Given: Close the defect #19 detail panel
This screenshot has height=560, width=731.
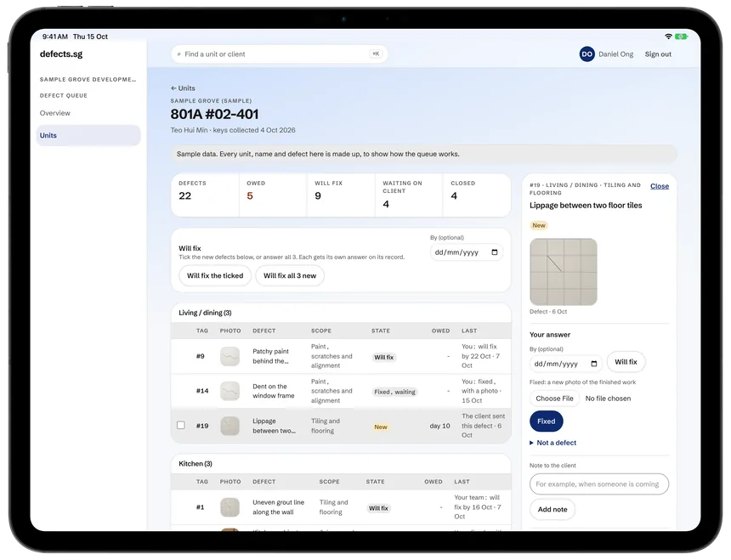Looking at the screenshot, I should pyautogui.click(x=660, y=186).
